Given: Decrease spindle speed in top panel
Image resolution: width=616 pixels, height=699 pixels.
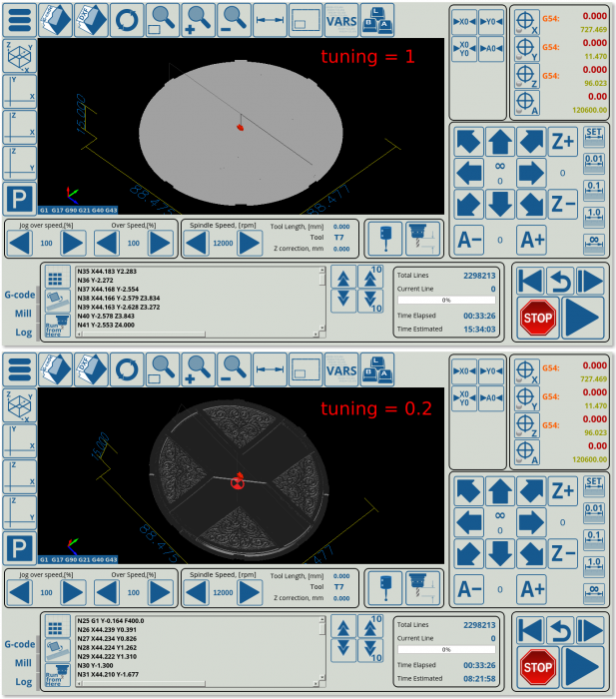Looking at the screenshot, I should (196, 243).
